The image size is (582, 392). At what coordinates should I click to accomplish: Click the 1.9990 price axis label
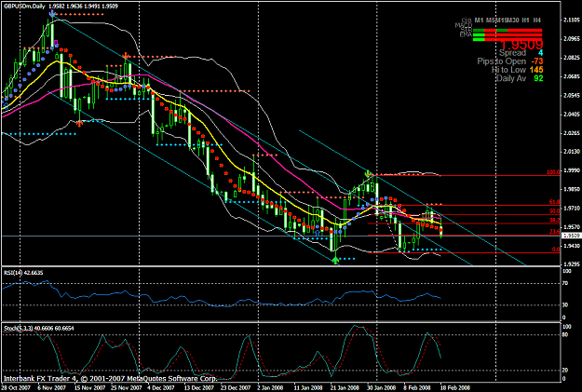tap(571, 170)
